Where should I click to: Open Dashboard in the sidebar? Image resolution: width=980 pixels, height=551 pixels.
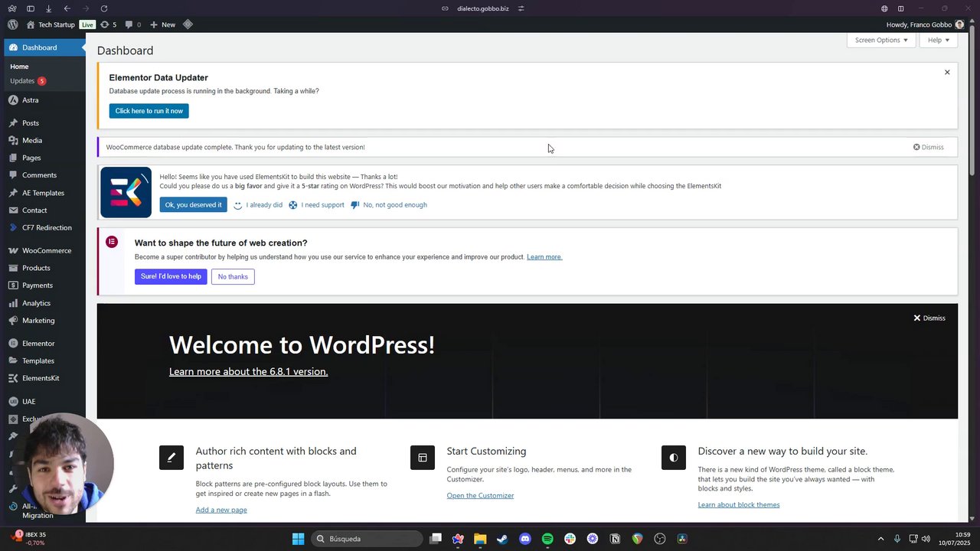point(43,47)
